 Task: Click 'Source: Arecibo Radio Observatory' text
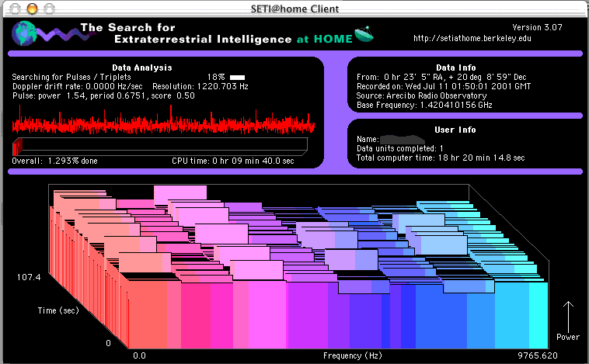tap(421, 95)
